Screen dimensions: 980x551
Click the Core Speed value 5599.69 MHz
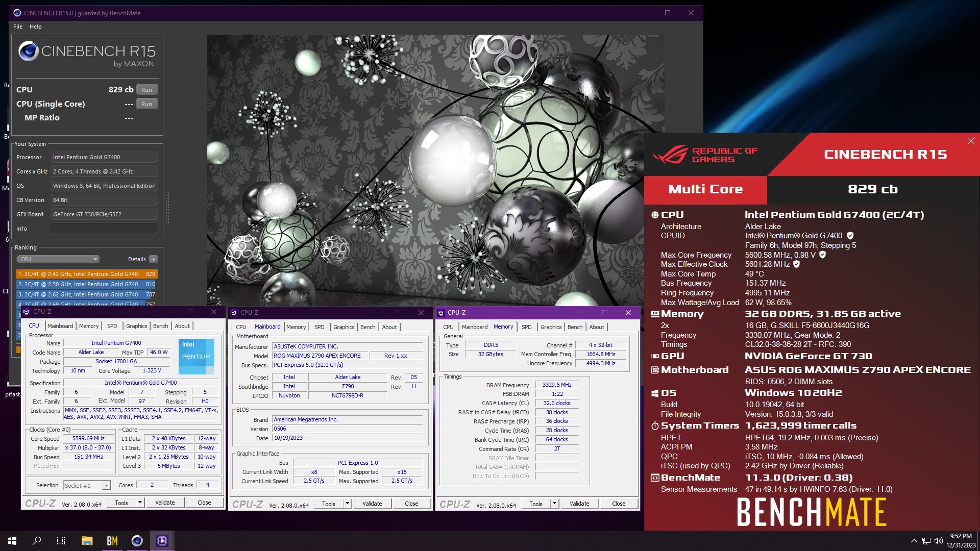pyautogui.click(x=88, y=438)
